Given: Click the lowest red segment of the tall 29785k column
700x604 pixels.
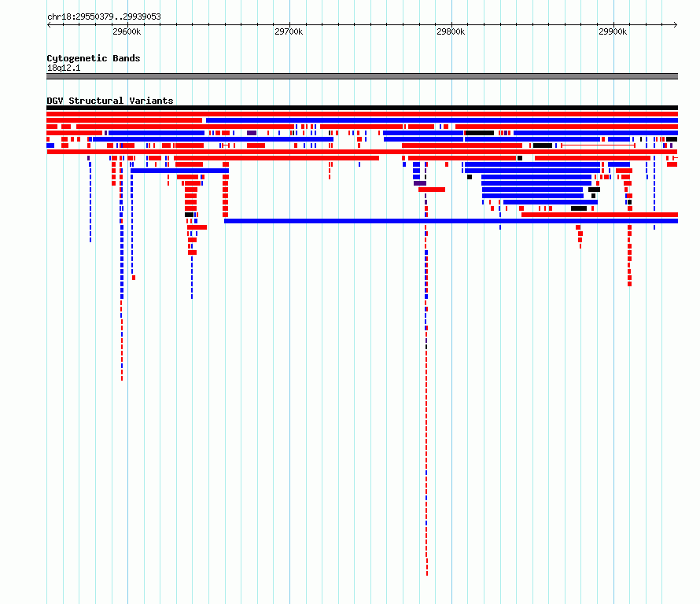Looking at the screenshot, I should coord(427,572).
